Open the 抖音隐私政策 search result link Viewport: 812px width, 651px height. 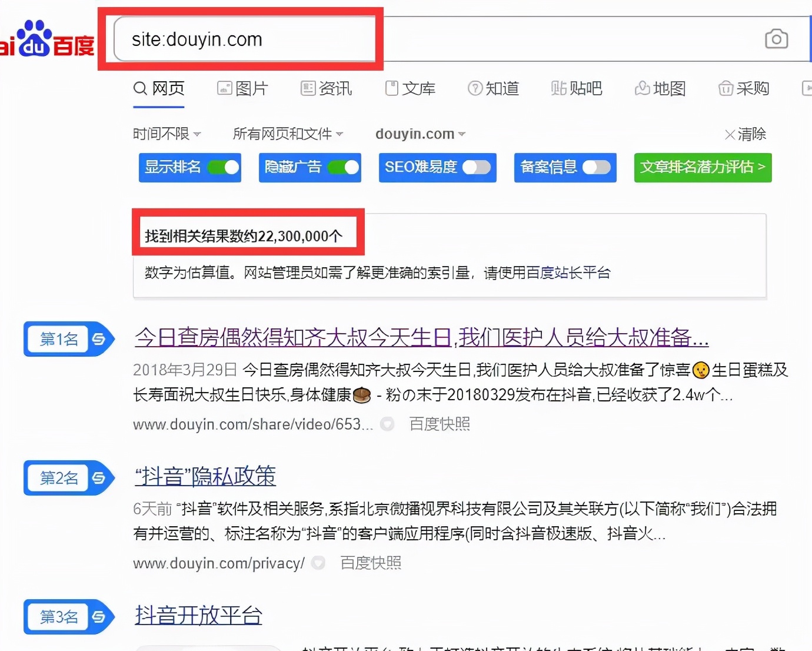point(205,477)
